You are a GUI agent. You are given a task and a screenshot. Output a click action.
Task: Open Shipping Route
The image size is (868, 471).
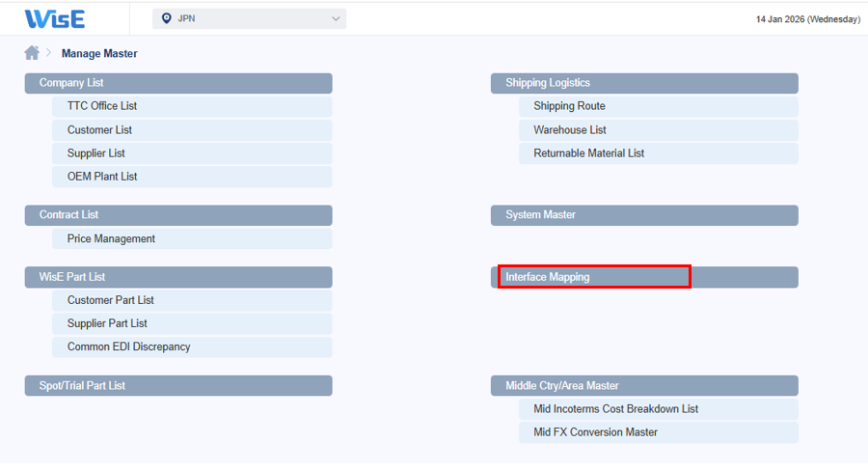coord(658,106)
